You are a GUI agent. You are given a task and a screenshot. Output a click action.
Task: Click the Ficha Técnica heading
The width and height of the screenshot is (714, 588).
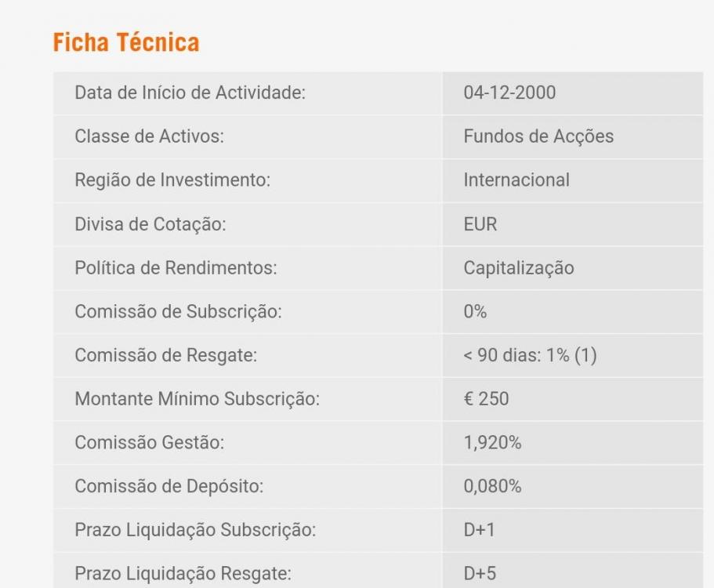tap(126, 42)
